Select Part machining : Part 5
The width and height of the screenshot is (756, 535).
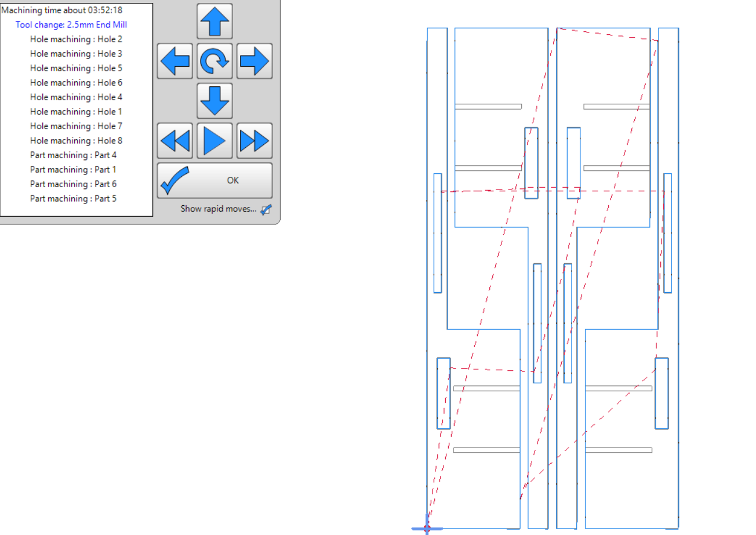point(73,199)
